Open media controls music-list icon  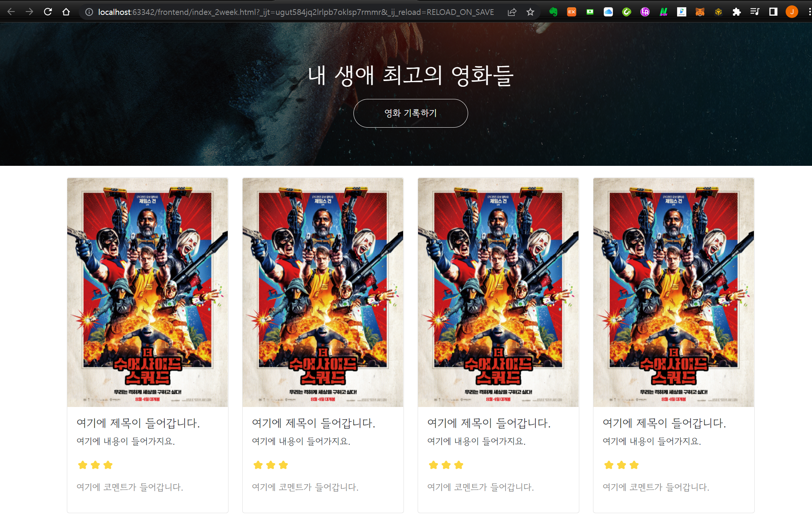point(755,12)
